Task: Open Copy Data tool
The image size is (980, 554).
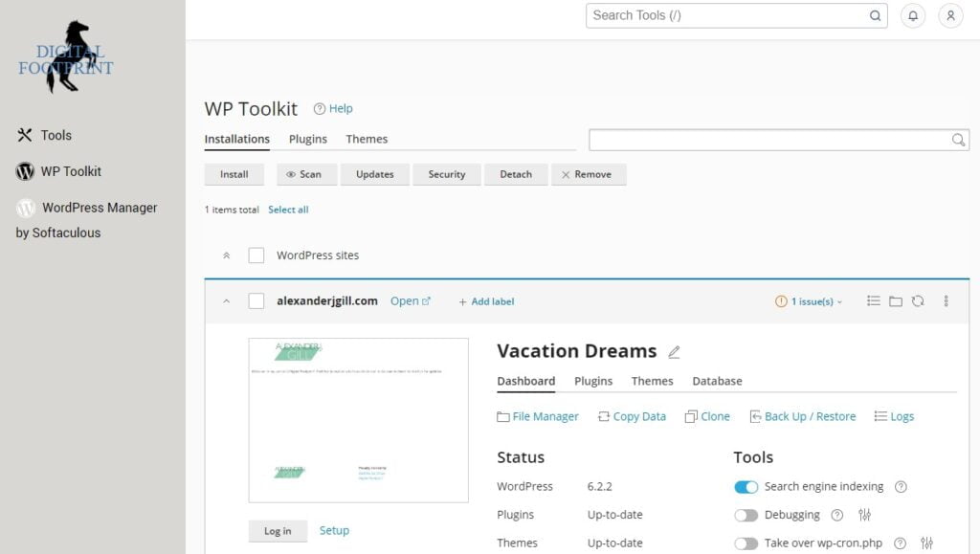Action: tap(632, 416)
